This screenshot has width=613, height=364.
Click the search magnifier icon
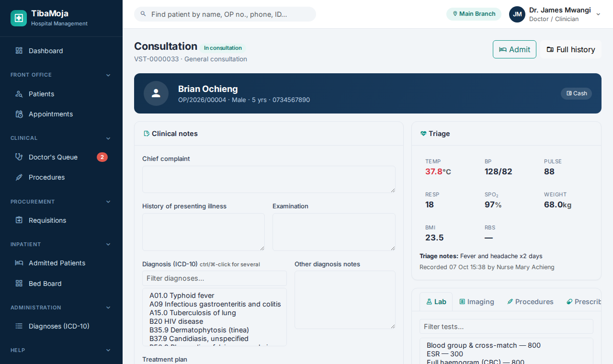pos(143,14)
